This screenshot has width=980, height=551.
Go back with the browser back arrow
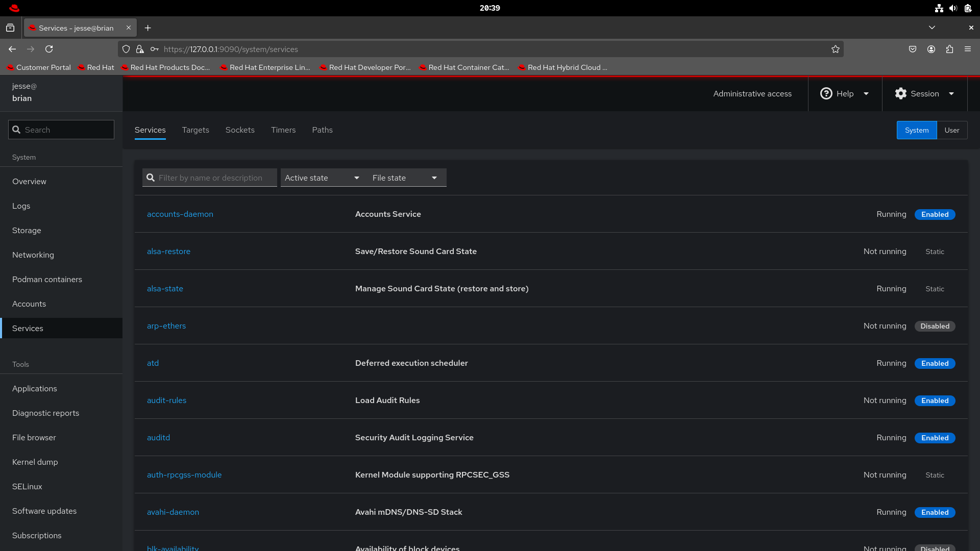click(12, 49)
